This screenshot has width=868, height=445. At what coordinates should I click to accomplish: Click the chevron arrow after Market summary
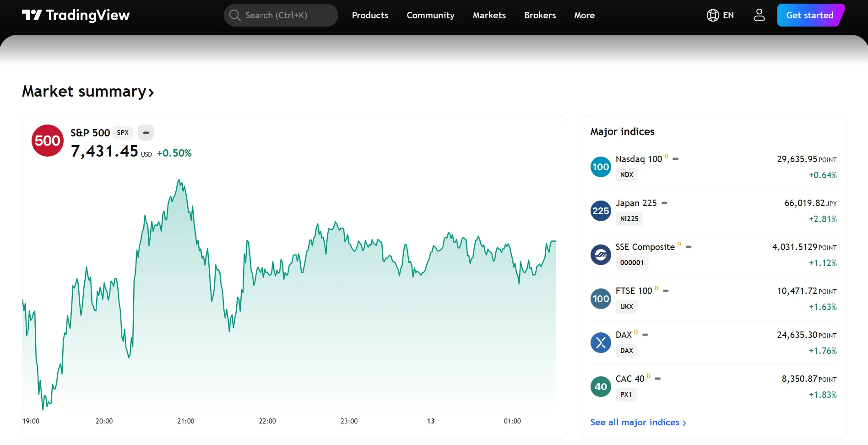pyautogui.click(x=152, y=93)
